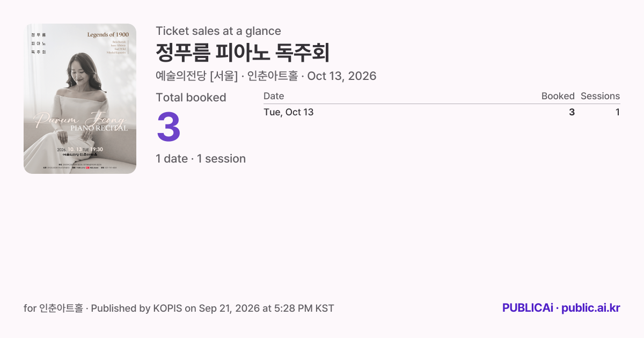Open the Purum Jeong recital poster thumbnail
Image resolution: width=644 pixels, height=338 pixels.
click(80, 99)
